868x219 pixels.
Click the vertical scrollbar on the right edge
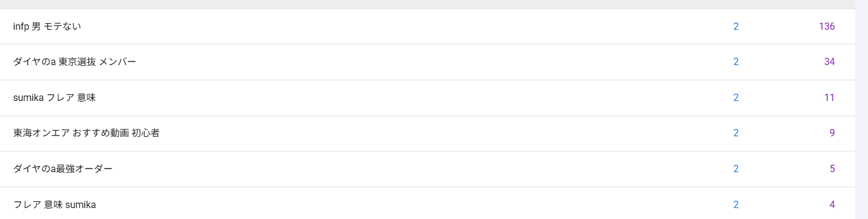[x=861, y=109]
